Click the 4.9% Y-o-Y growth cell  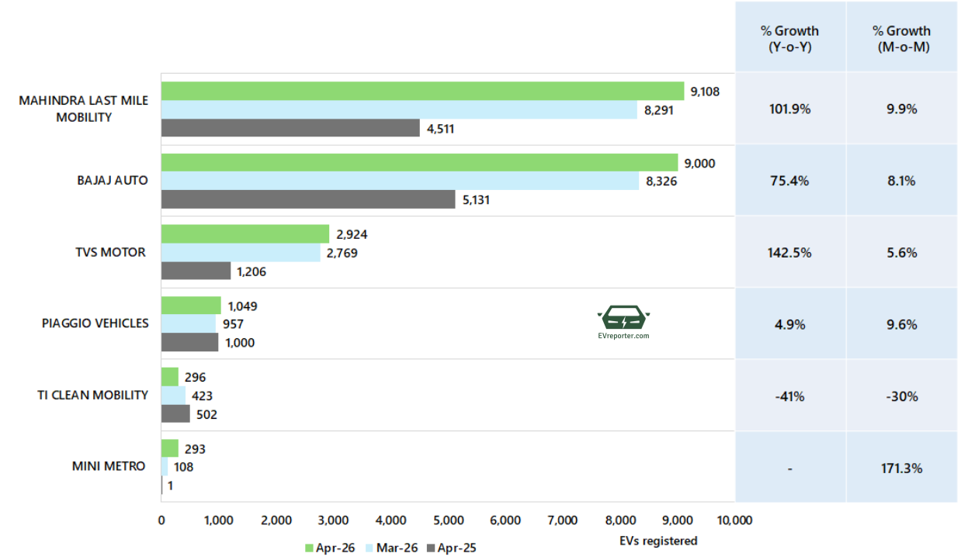(790, 324)
